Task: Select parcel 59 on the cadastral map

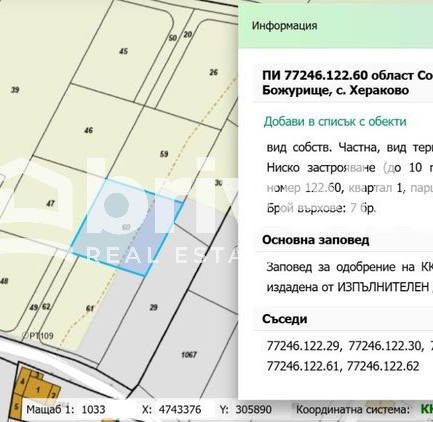Action: 164,154
